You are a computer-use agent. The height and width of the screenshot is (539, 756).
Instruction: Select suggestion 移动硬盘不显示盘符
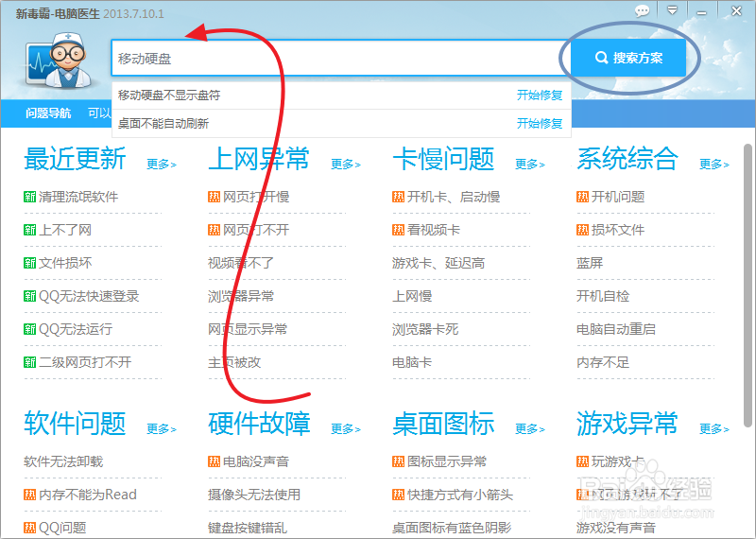point(169,96)
